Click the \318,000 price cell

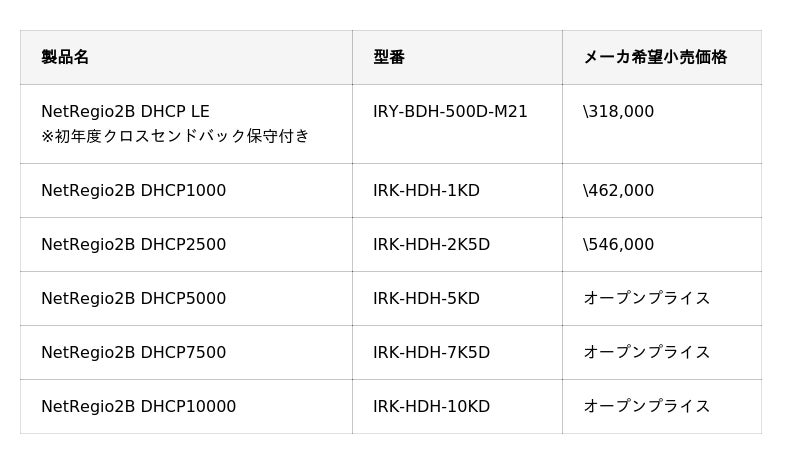click(618, 112)
